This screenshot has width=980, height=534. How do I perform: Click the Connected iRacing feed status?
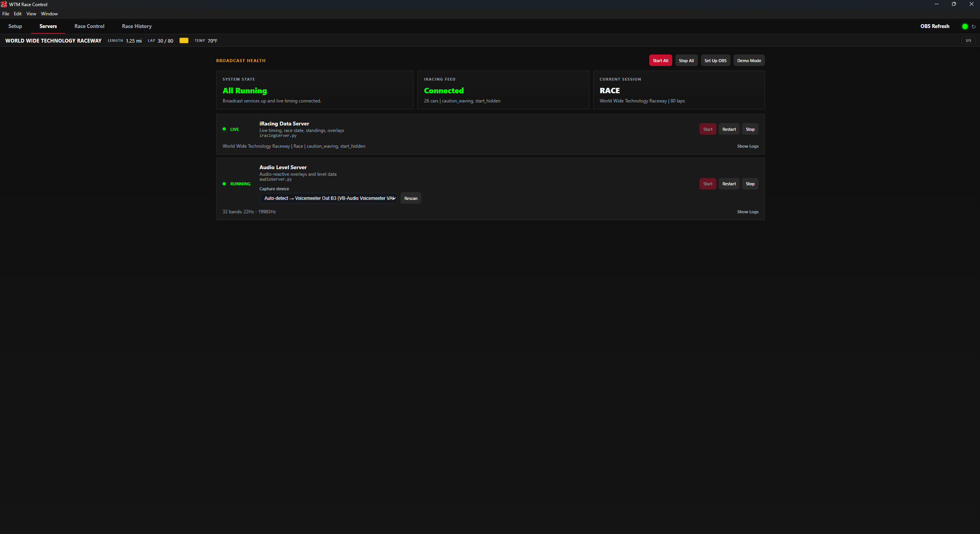[x=444, y=91]
